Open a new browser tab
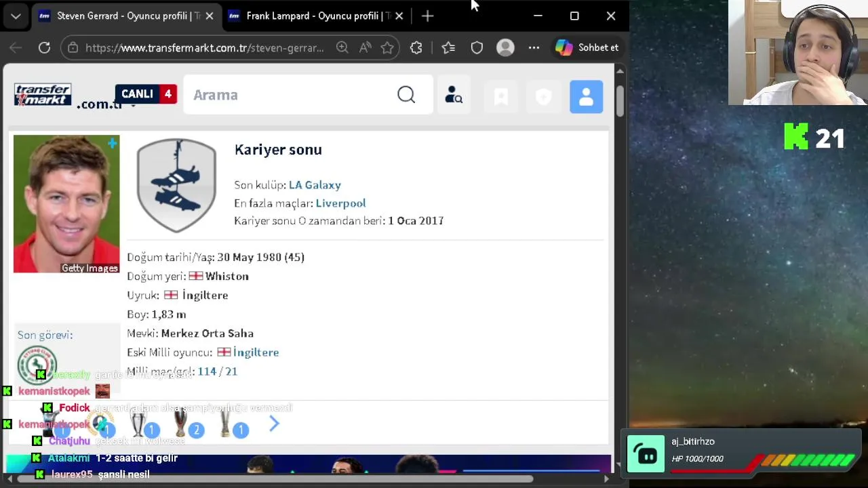868x488 pixels. click(427, 16)
